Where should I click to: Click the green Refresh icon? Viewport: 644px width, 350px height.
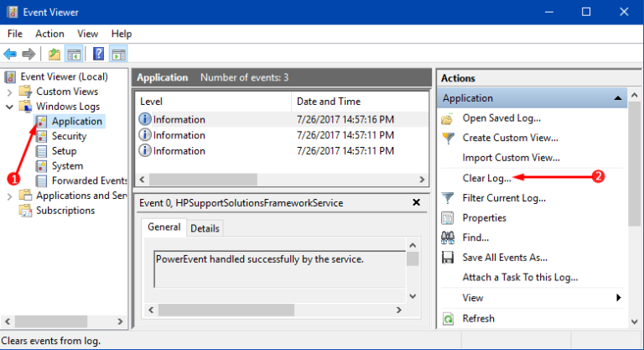tap(448, 319)
